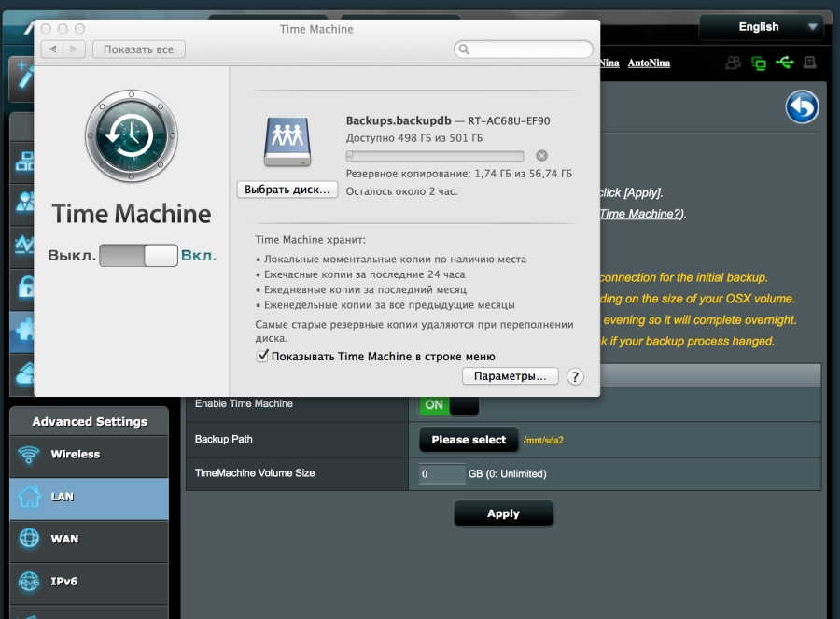This screenshot has width=840, height=619.
Task: Open the Guest Network people sidebar icon
Action: (x=25, y=202)
